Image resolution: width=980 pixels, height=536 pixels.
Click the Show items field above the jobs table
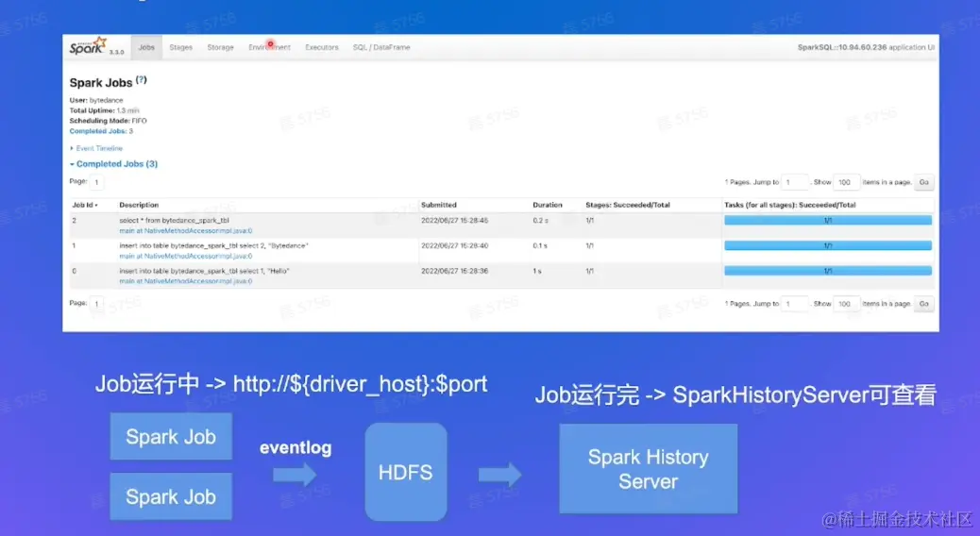pyautogui.click(x=846, y=182)
